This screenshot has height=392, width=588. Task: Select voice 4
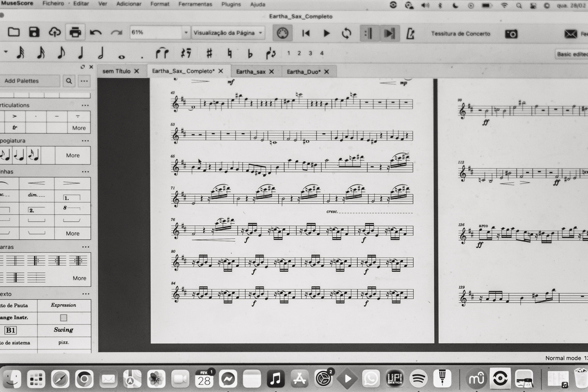322,53
